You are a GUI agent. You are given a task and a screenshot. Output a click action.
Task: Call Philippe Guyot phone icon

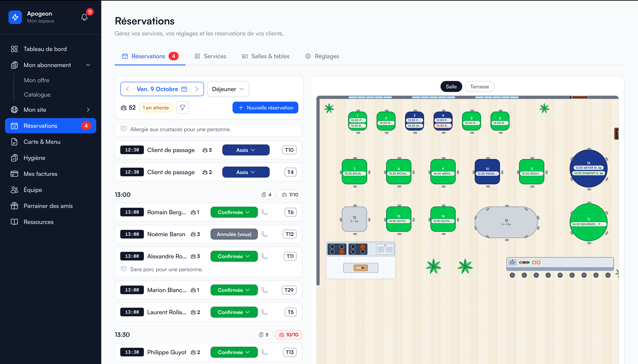264,352
